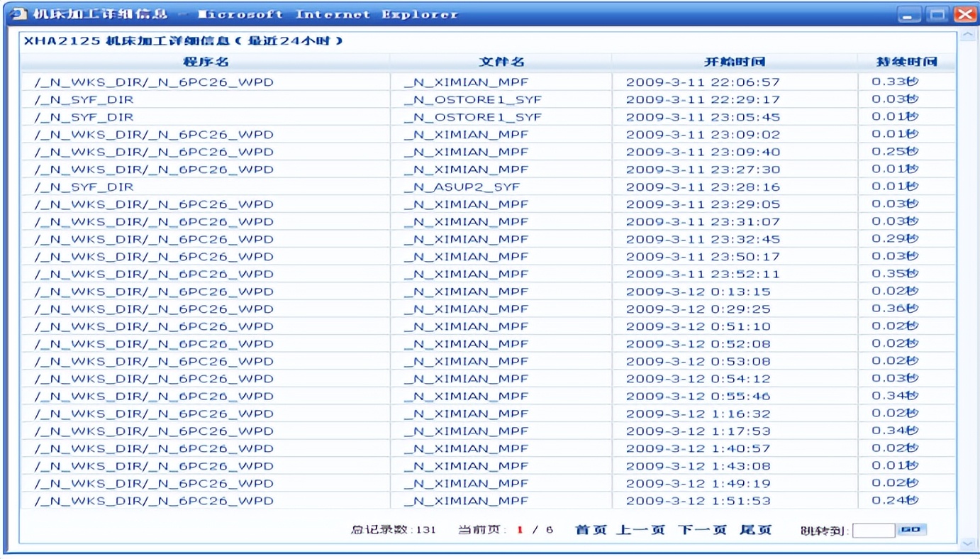This screenshot has height=559, width=980.
Task: Select start time 2009-3-12 0:55:46
Action: pos(698,397)
